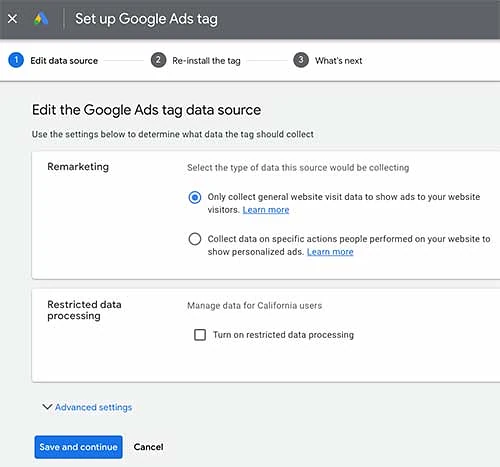Viewport: 500px width, 467px height.
Task: Click the Advanced settings link text
Action: click(x=94, y=407)
